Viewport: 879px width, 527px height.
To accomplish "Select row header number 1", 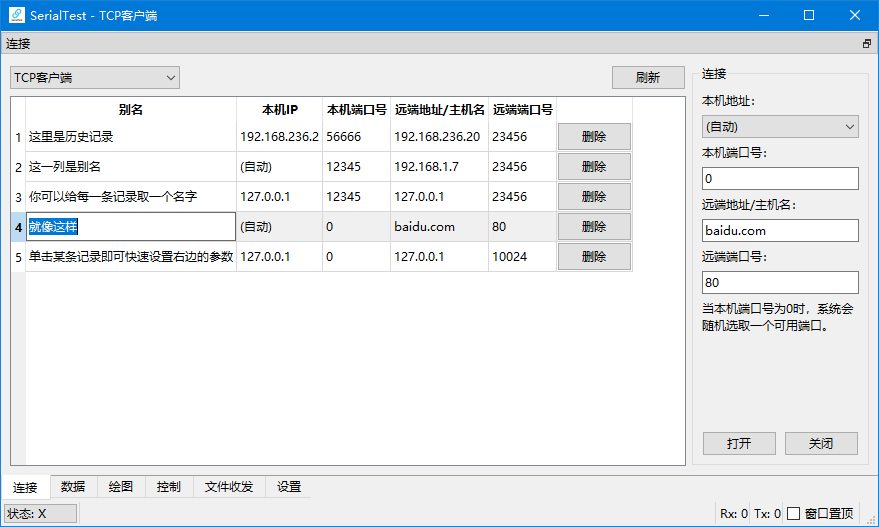I will 18,137.
